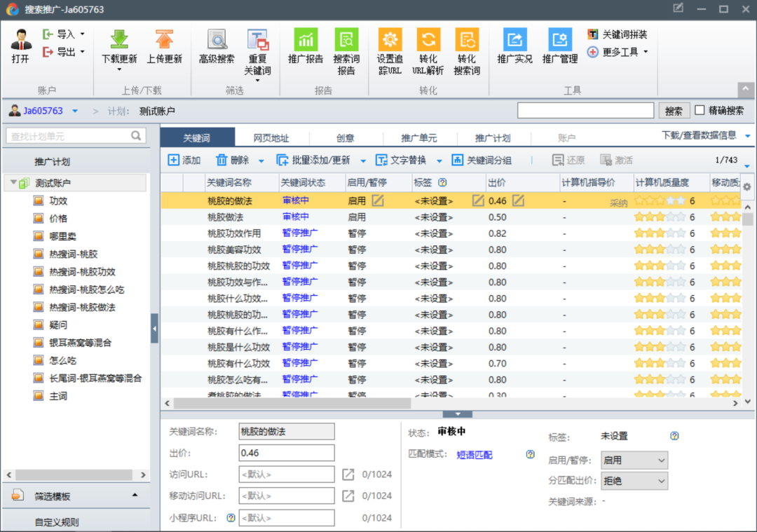Click the 搜索词报告 icon

pyautogui.click(x=346, y=39)
